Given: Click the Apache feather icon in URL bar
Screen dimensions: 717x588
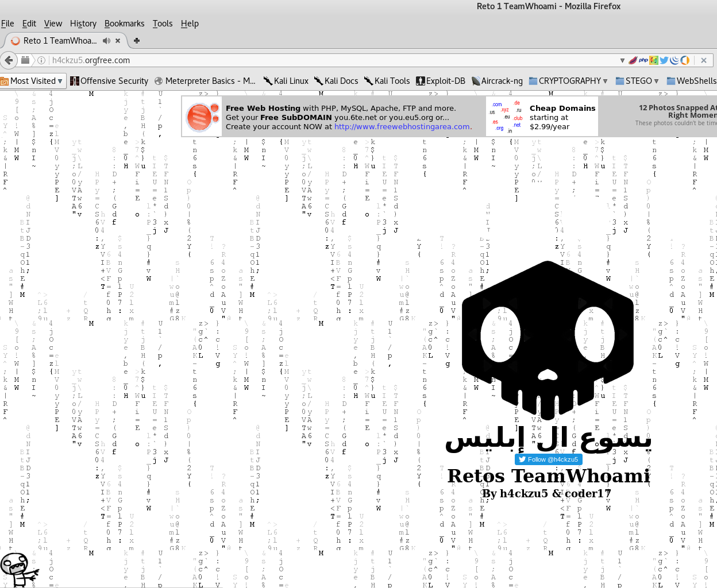Looking at the screenshot, I should [x=633, y=60].
